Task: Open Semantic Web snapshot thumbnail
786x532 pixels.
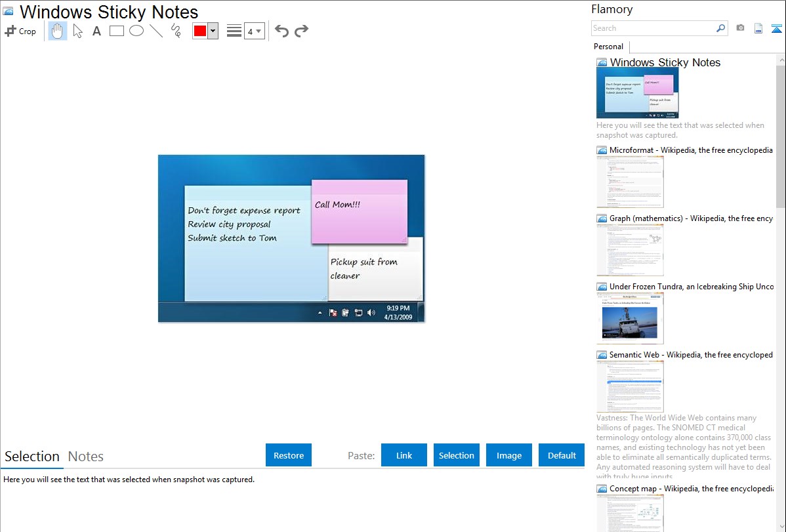Action: pyautogui.click(x=630, y=386)
